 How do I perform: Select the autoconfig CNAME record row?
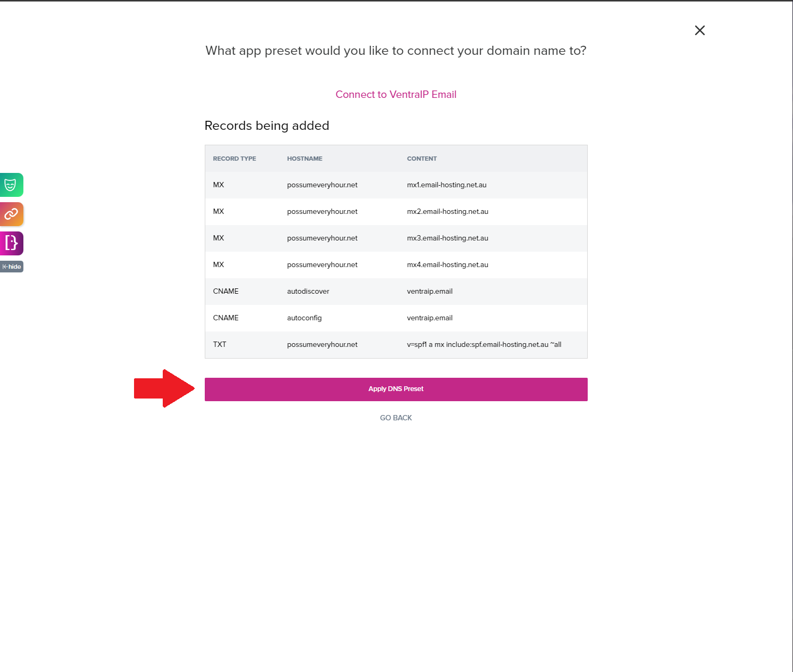pyautogui.click(x=396, y=318)
